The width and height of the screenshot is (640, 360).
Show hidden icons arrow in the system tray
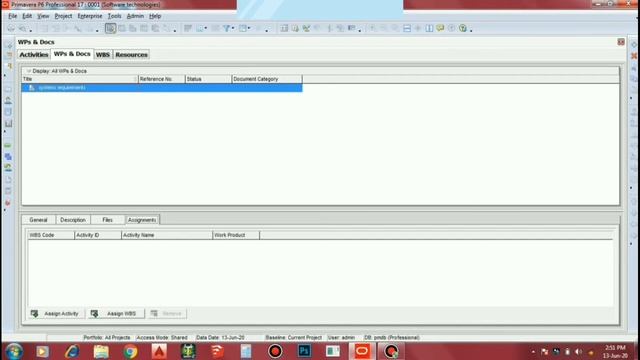point(533,351)
